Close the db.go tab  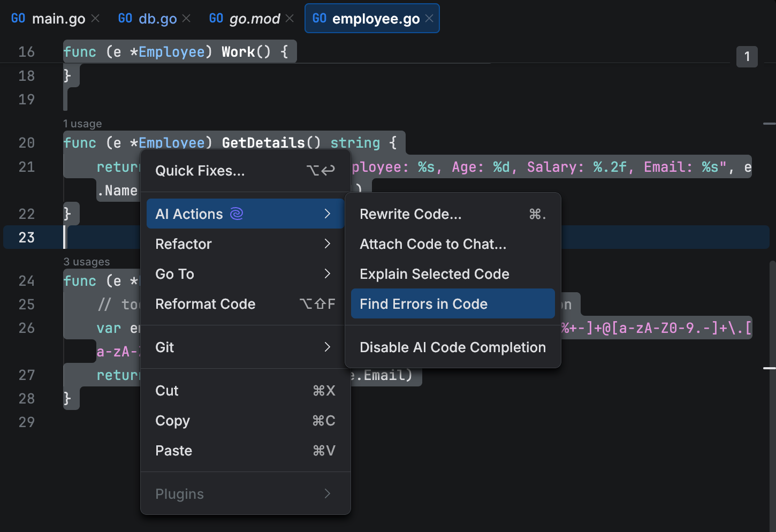click(186, 19)
